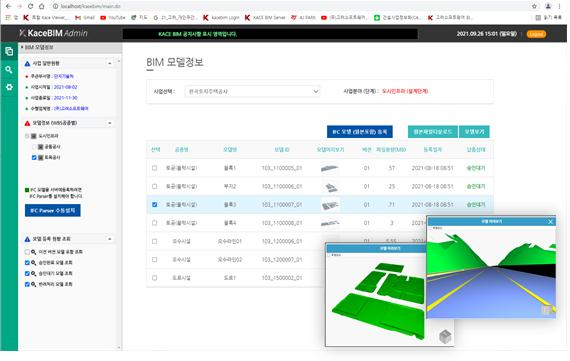Screen dimensions: 570x361
Task: Reload the page with the browser refresh icon
Action: (30, 6)
